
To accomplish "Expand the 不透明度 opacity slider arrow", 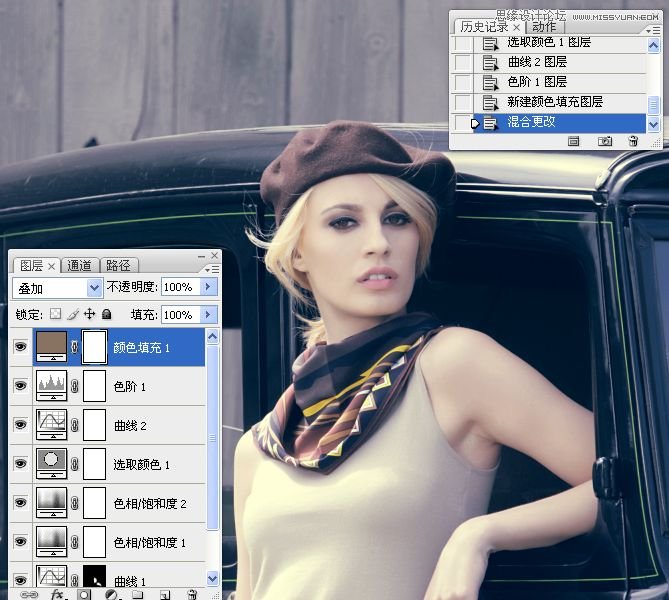I will pyautogui.click(x=209, y=287).
